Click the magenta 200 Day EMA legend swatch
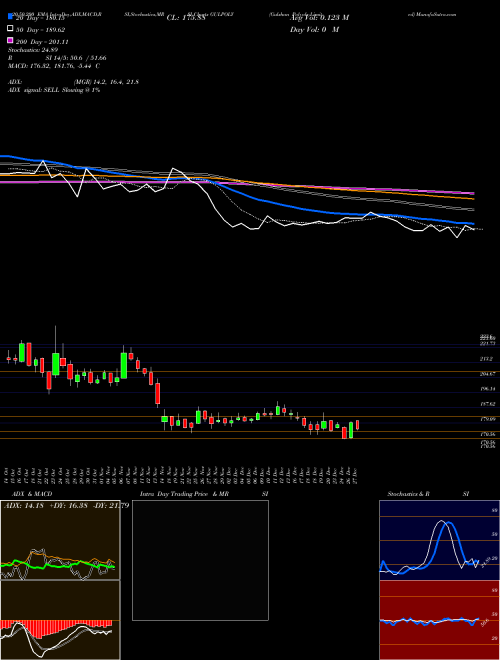 pos(10,40)
